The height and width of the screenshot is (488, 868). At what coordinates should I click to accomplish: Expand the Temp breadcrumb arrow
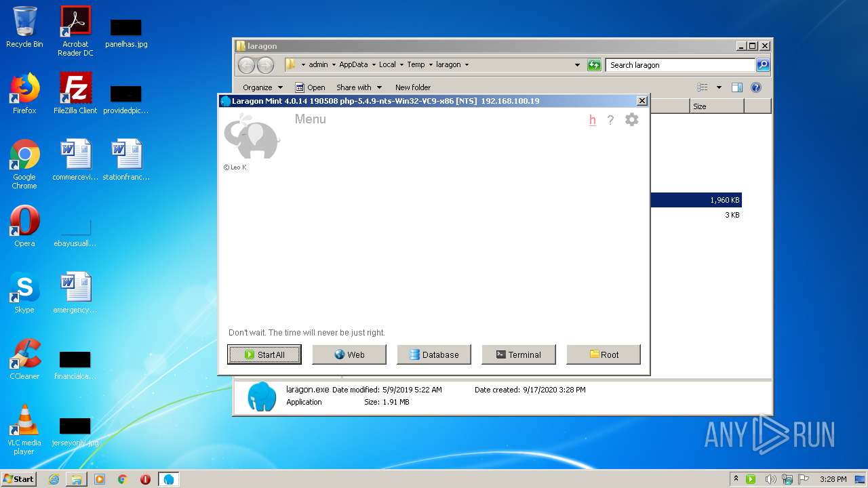[431, 65]
